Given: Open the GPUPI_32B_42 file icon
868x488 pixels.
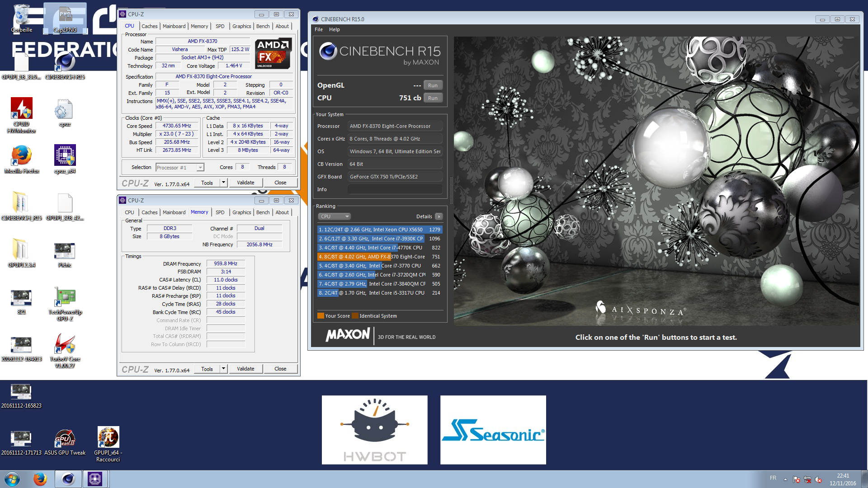Looking at the screenshot, I should pyautogui.click(x=65, y=206).
